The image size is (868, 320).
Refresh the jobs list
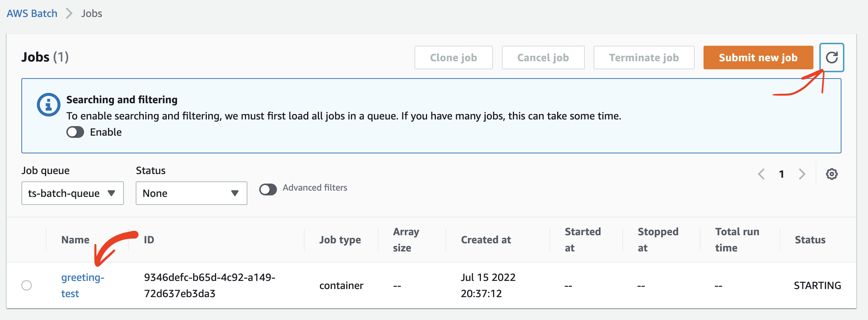tap(831, 58)
